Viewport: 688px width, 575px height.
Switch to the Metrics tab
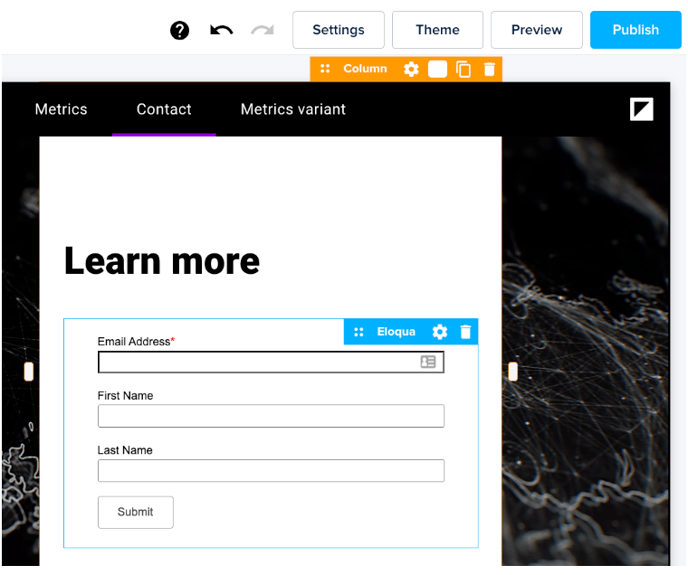point(61,109)
